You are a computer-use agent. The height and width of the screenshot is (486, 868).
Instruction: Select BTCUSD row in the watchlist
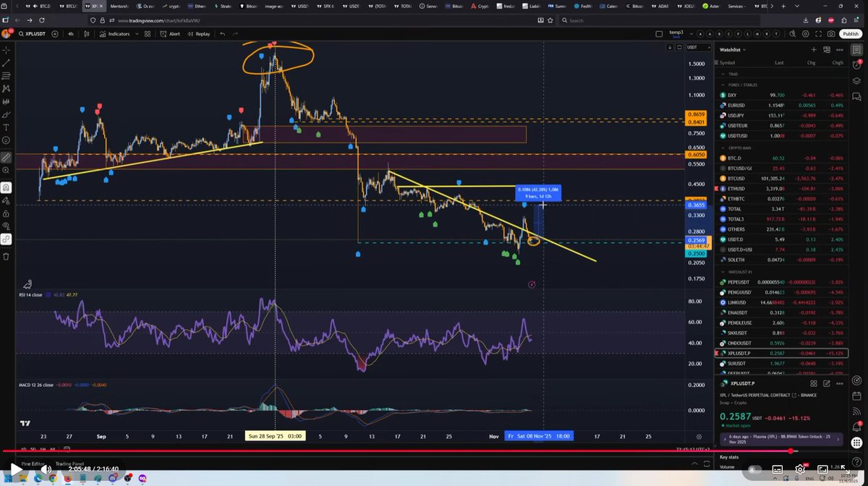pyautogui.click(x=783, y=178)
